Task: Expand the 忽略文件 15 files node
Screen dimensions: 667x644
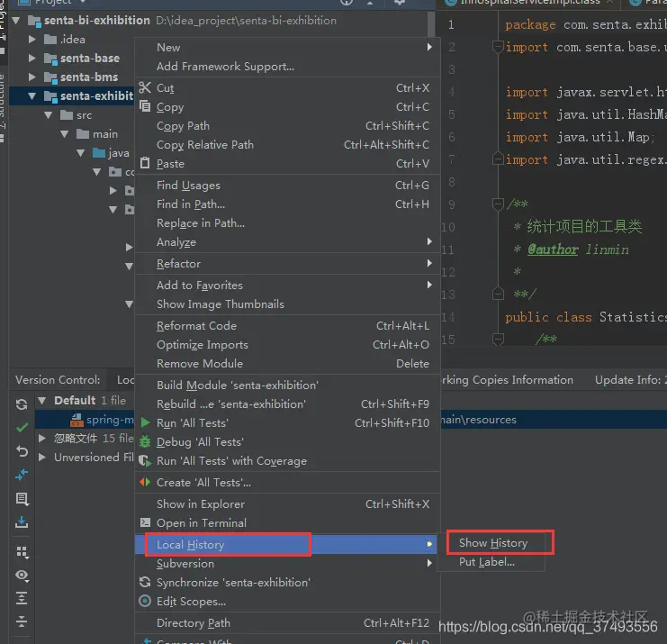Action: (41, 438)
